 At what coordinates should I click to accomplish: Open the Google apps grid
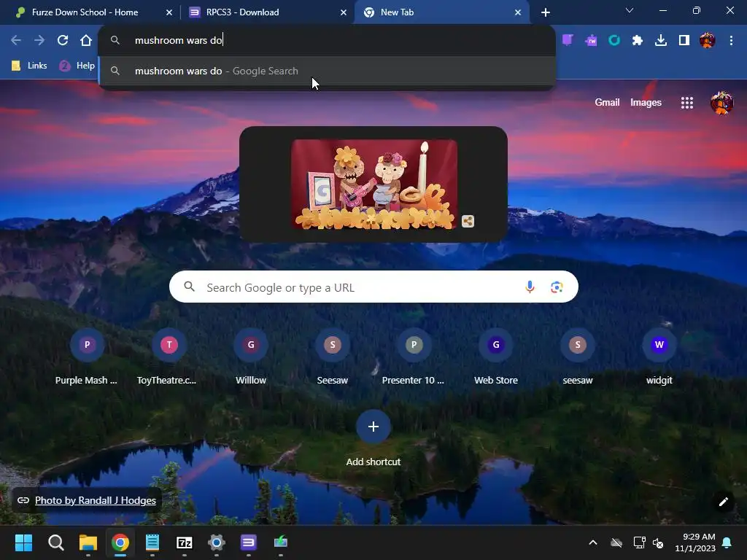(x=687, y=103)
